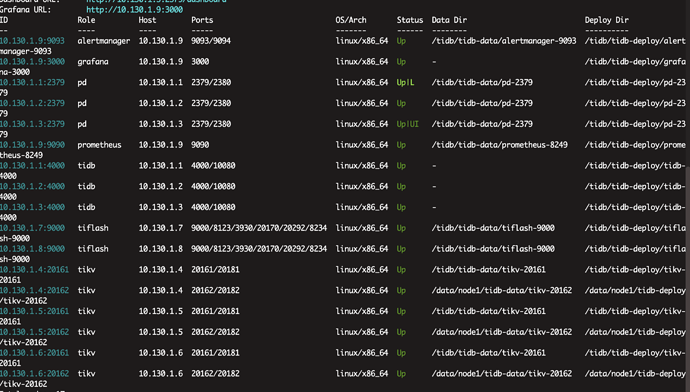Select the tikv ID 10.130.1.4:20161

34,269
